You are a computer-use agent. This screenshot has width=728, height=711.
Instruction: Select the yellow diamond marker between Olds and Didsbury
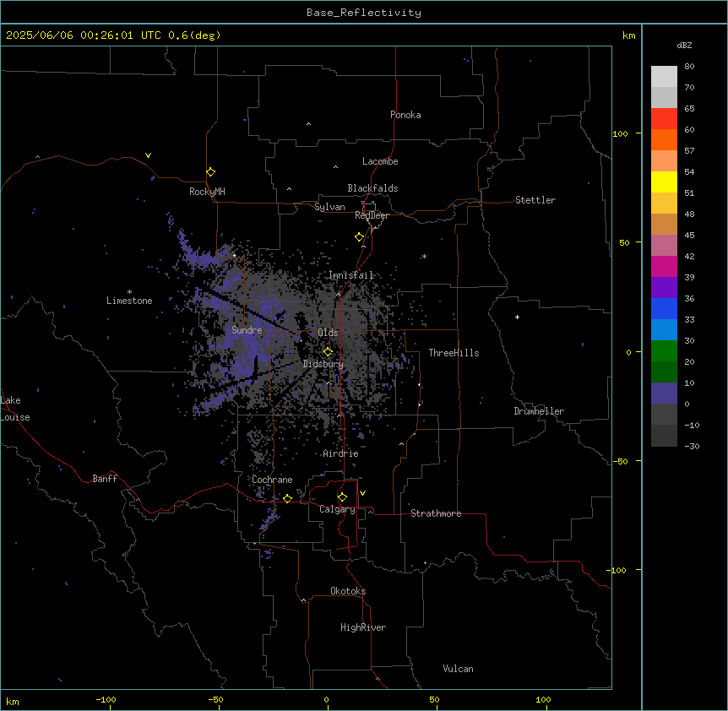point(328,352)
